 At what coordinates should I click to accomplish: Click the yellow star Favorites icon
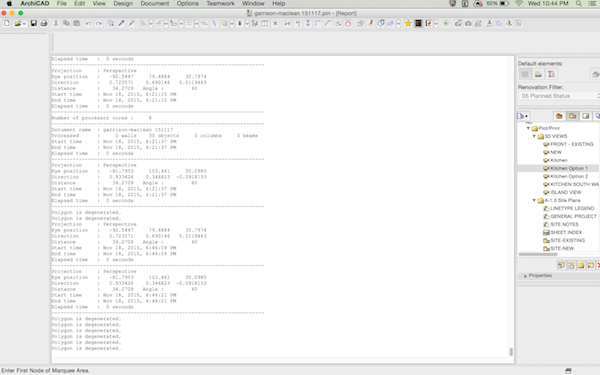click(408, 23)
